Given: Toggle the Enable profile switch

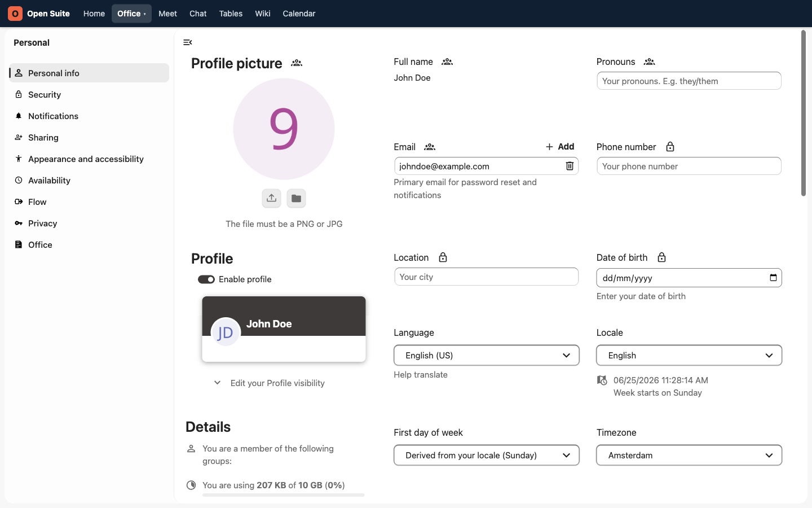Looking at the screenshot, I should tap(206, 279).
